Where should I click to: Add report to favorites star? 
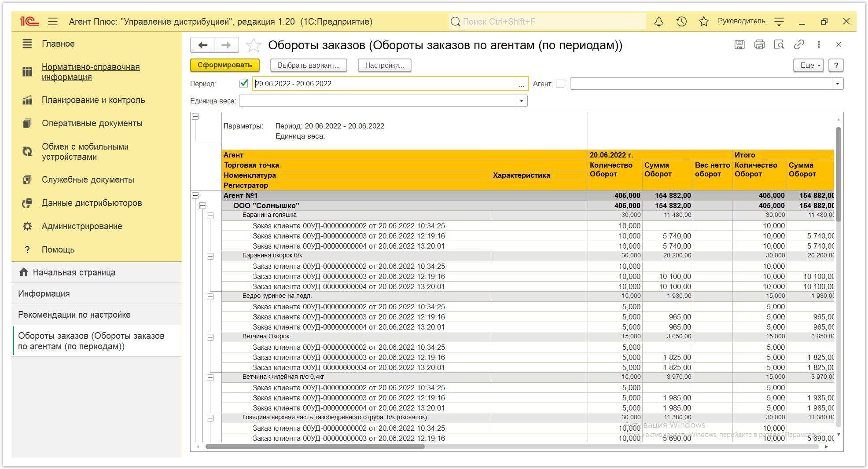pyautogui.click(x=253, y=45)
